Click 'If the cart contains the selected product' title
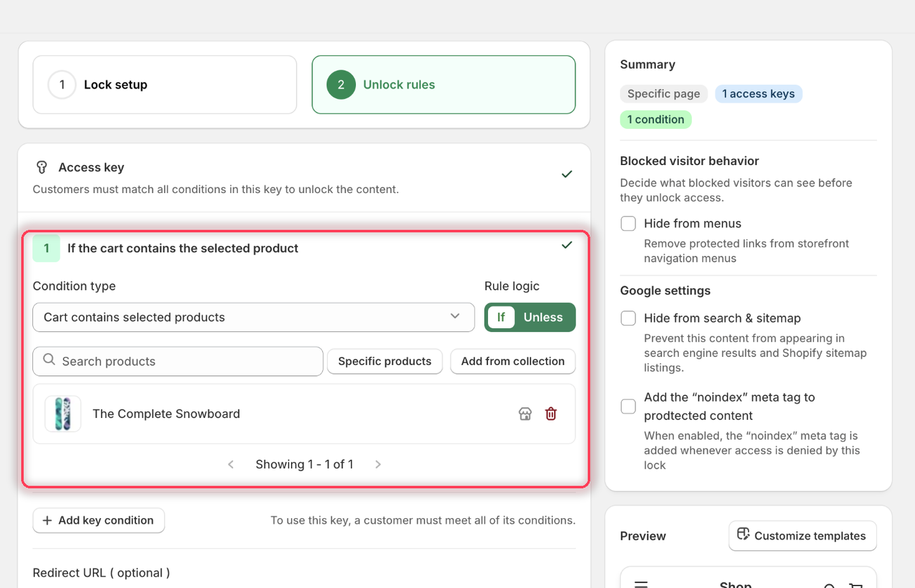This screenshot has width=915, height=588. pos(183,248)
